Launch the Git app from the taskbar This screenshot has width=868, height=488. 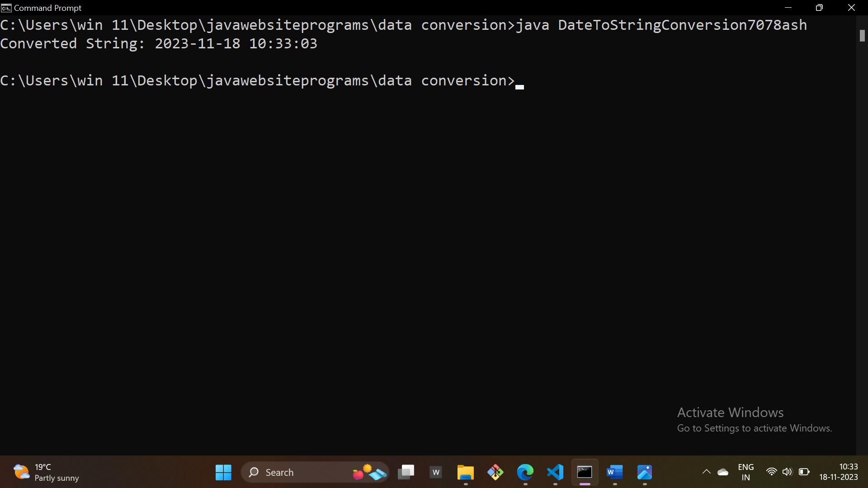click(495, 472)
